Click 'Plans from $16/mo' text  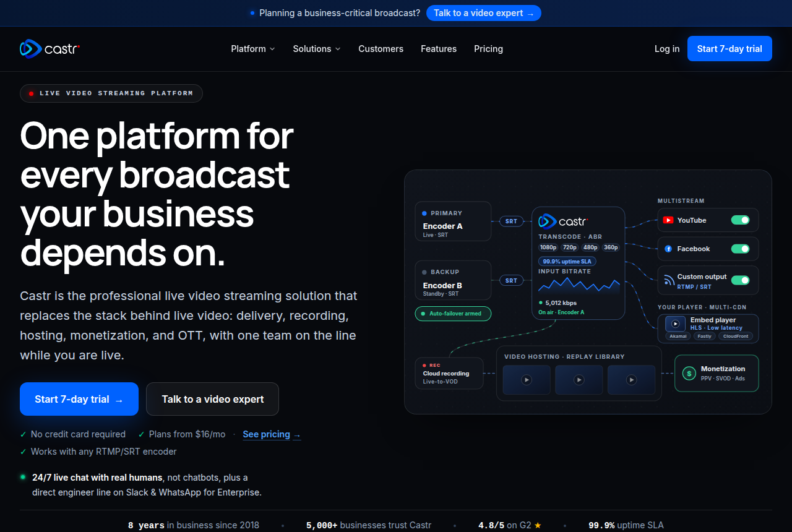click(188, 434)
